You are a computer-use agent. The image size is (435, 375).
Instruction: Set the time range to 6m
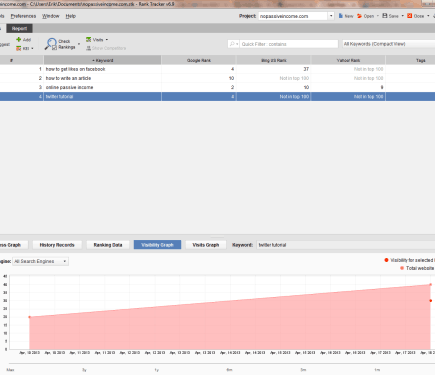coord(229,370)
